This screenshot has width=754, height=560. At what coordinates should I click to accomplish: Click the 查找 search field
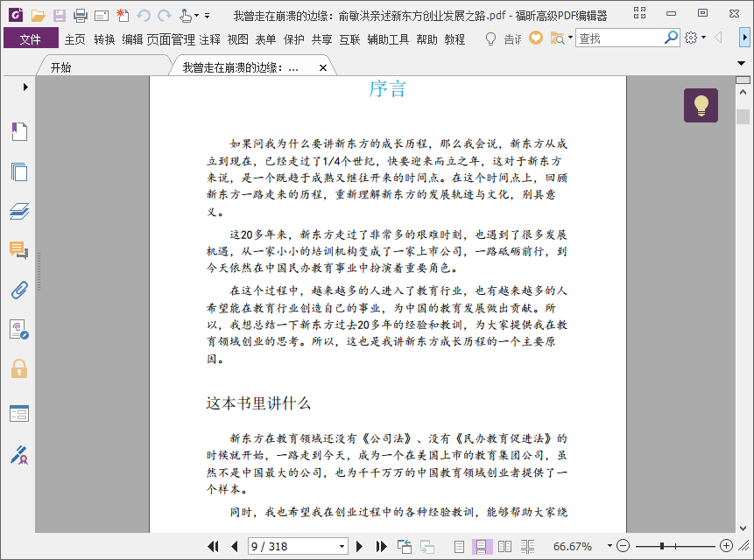pyautogui.click(x=619, y=38)
